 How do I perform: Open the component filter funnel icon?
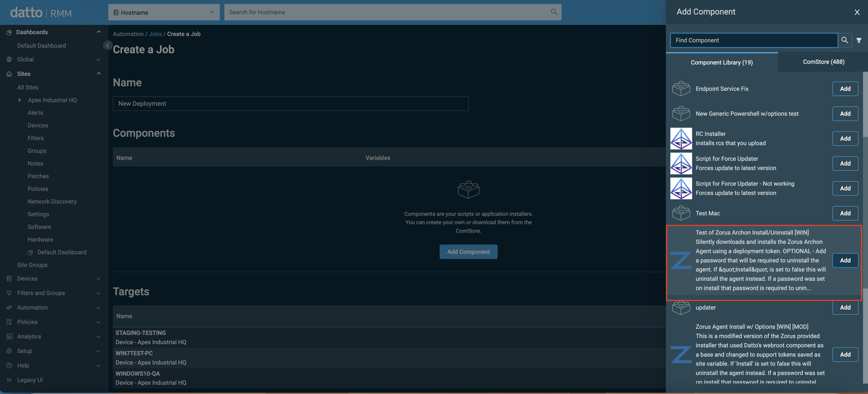tap(860, 40)
